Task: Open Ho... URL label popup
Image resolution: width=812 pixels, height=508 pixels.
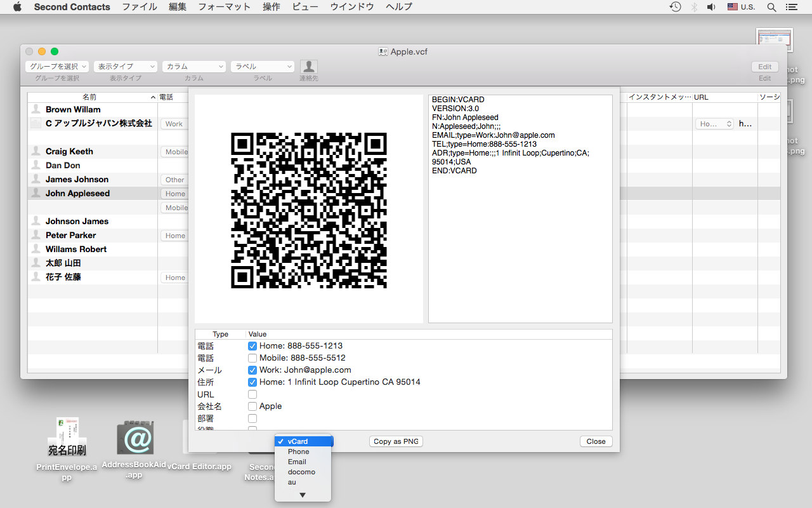Action: pos(714,124)
